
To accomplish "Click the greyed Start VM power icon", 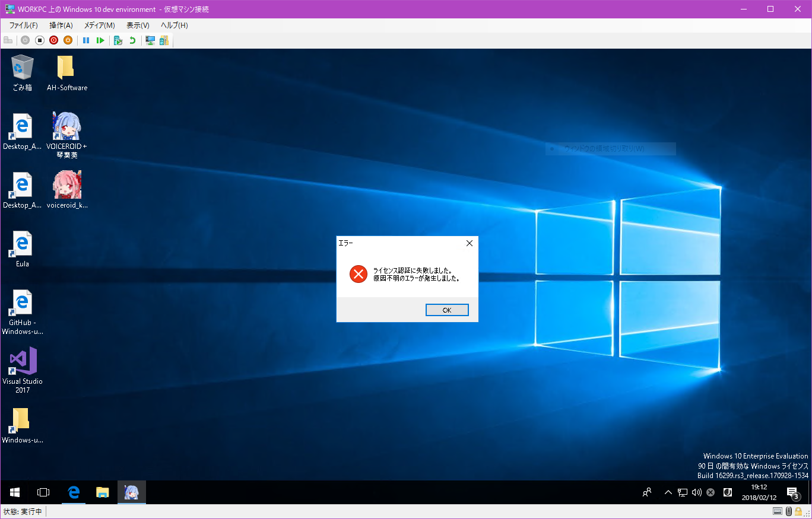I will click(x=25, y=40).
